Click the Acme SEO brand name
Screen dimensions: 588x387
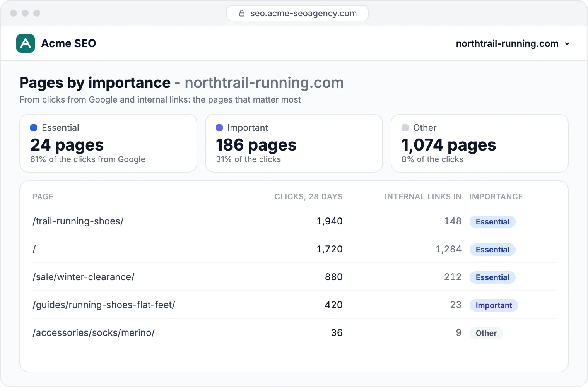click(68, 43)
